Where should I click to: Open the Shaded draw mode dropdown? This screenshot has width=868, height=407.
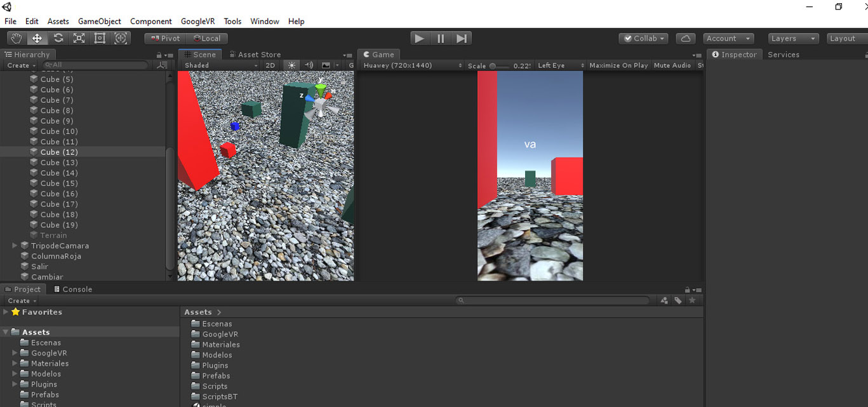pyautogui.click(x=220, y=65)
